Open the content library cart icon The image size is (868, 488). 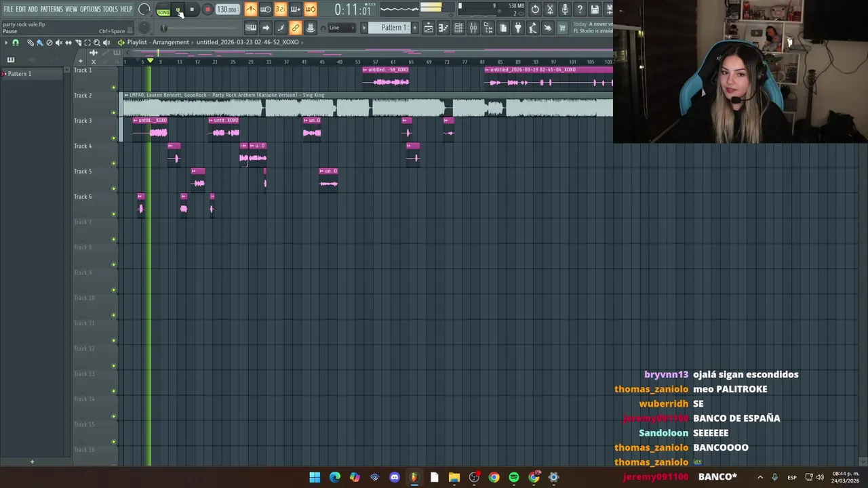click(562, 28)
